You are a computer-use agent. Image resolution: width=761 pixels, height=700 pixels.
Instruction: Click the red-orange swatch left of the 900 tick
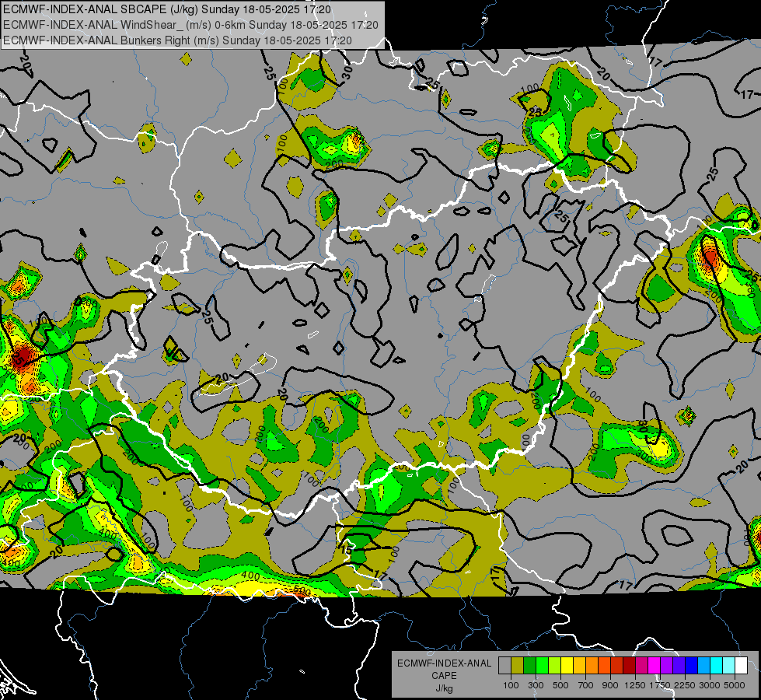[604, 666]
